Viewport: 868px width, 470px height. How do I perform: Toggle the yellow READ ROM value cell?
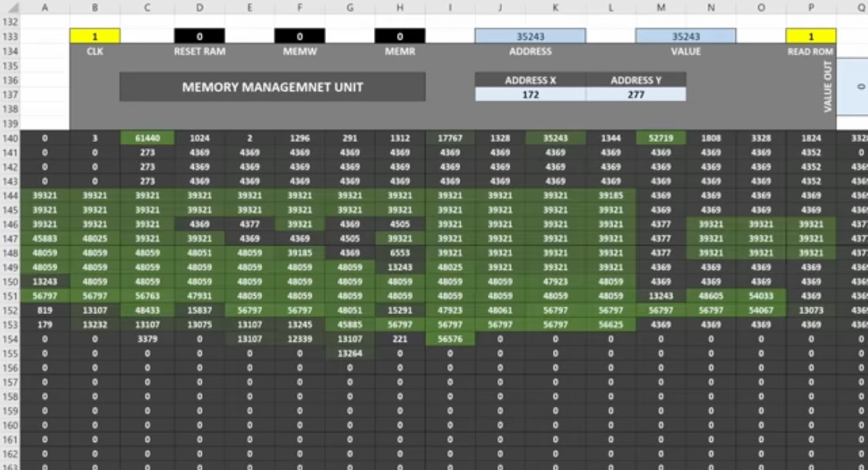(x=811, y=36)
